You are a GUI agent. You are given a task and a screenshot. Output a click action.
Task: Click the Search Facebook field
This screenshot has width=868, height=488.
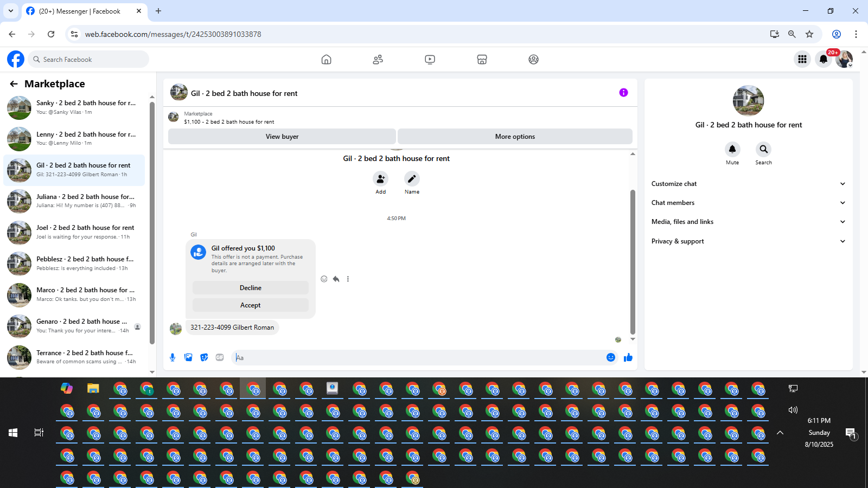[x=88, y=59]
